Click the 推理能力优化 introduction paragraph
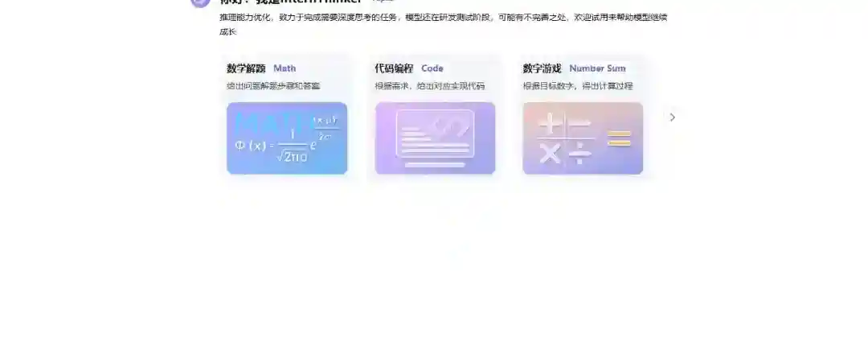Viewport: 868px width, 350px height. (444, 24)
